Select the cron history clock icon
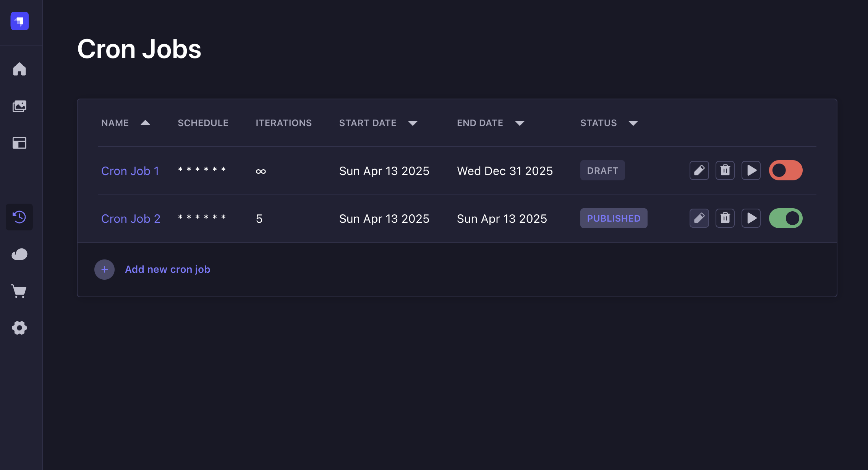 coord(19,217)
